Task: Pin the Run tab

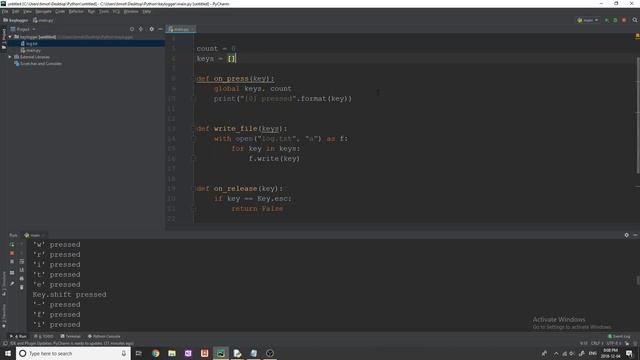Action: [x=12, y=283]
